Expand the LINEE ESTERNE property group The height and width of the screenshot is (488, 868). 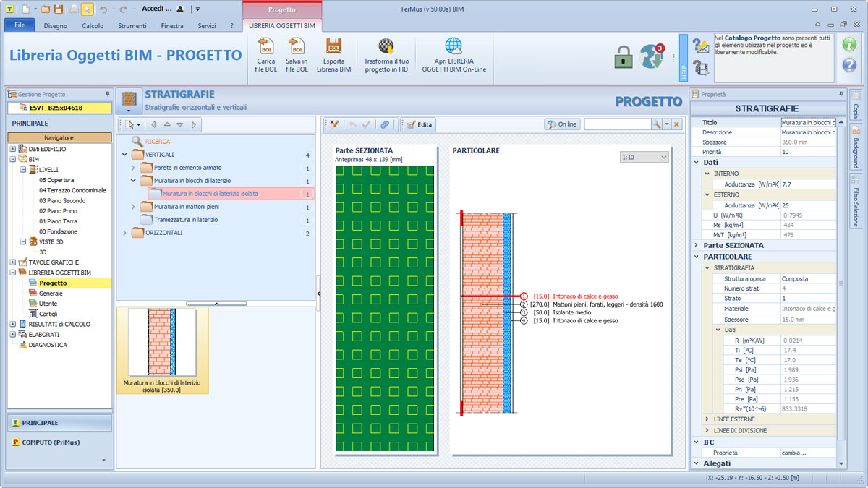tap(707, 419)
